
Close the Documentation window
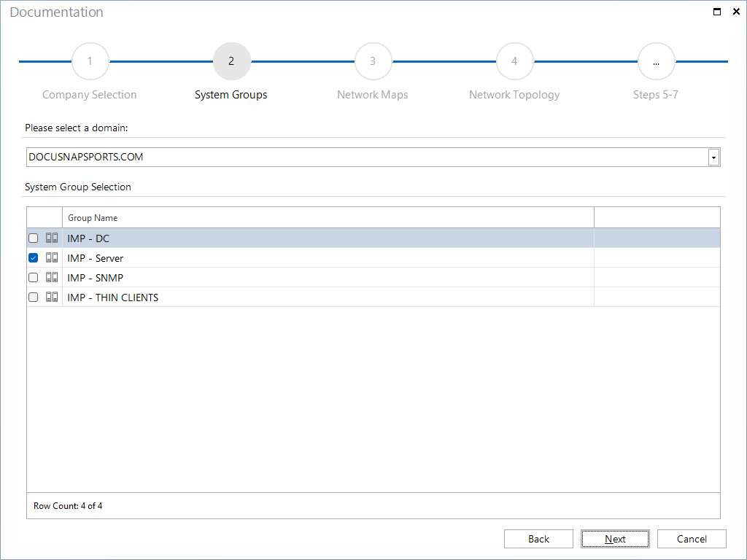tap(735, 12)
